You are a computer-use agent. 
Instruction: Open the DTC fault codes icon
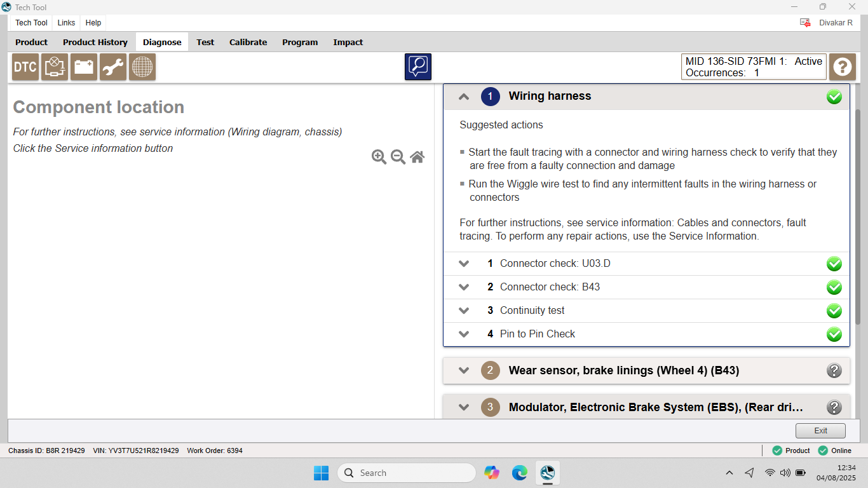(25, 67)
